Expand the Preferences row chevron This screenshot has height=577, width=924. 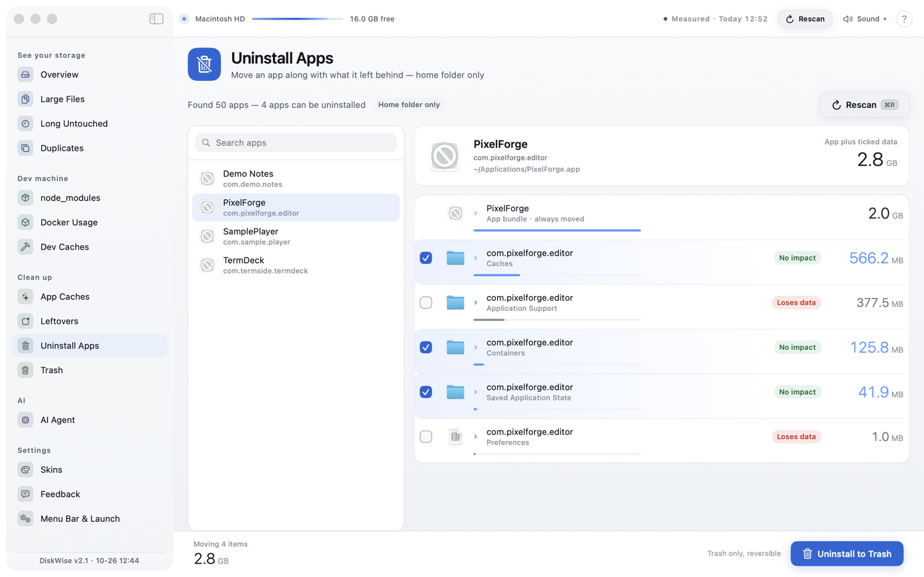[x=476, y=437]
